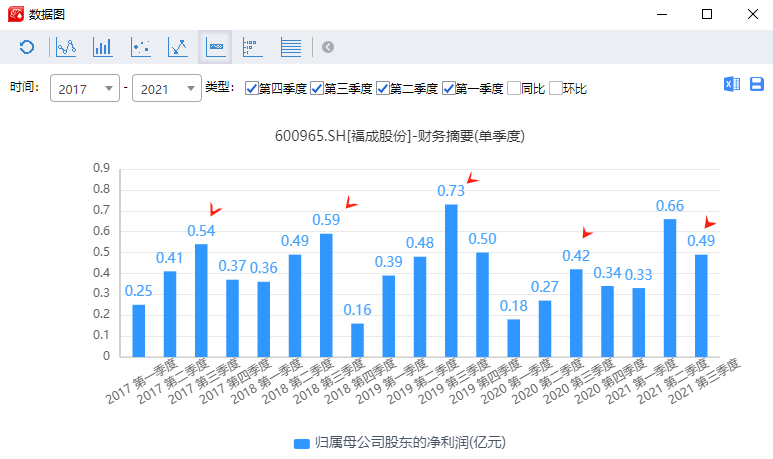Open the end year 2021 dropdown
Screen dimensions: 773x459
point(167,89)
